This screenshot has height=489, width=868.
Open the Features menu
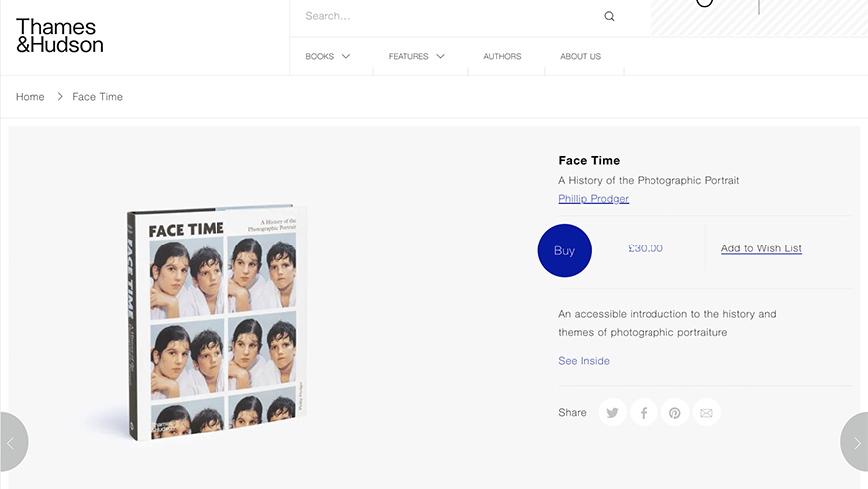coord(408,56)
